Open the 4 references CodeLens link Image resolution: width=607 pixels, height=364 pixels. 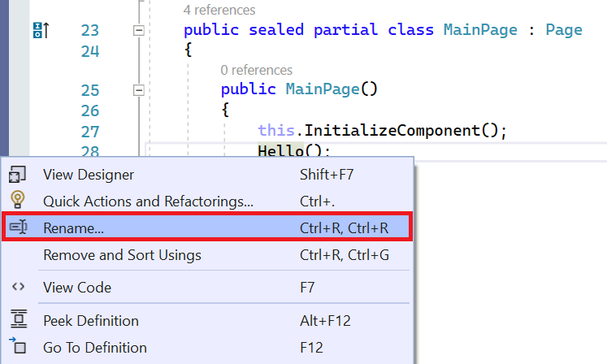tap(219, 10)
